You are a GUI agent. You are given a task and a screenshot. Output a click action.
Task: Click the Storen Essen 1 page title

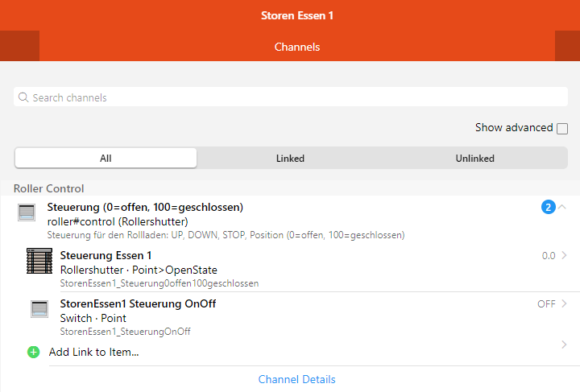[297, 15]
